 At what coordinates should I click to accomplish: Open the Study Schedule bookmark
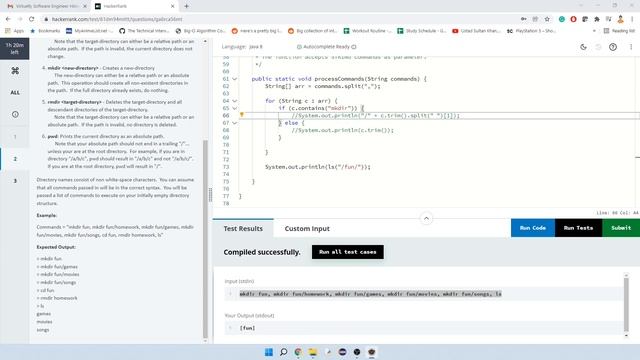coord(422,31)
